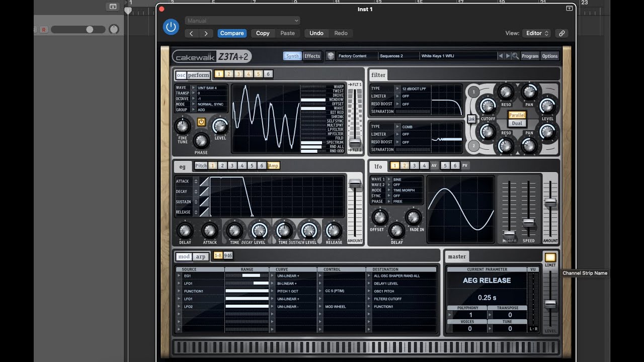The width and height of the screenshot is (644, 362).
Task: Click the Copy button
Action: (x=263, y=33)
